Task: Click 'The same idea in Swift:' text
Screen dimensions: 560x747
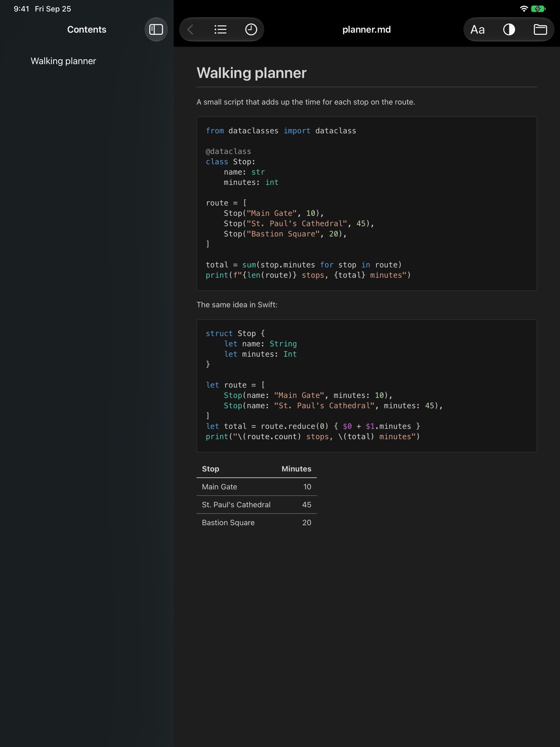Action: point(237,305)
